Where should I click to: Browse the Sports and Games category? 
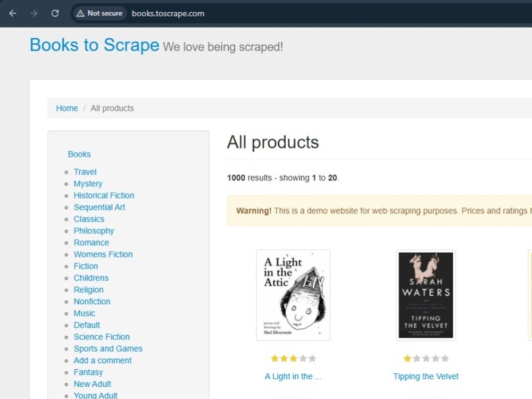(x=108, y=349)
